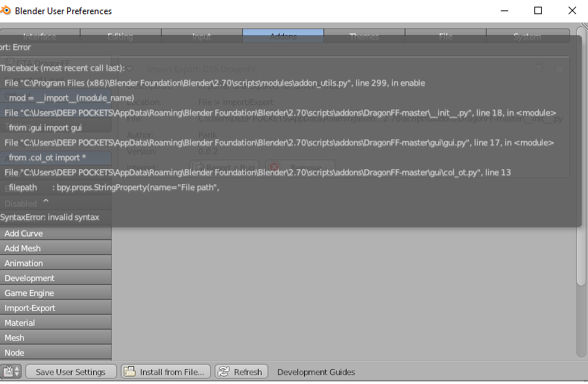The height and width of the screenshot is (384, 588).
Task: Select the Development category
Action: (55, 278)
